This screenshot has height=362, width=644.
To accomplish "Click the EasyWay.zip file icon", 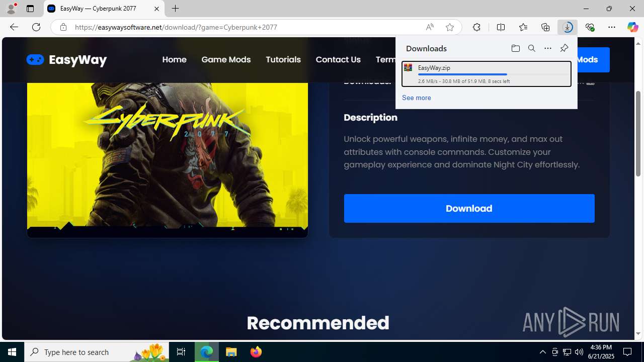I will click(408, 67).
